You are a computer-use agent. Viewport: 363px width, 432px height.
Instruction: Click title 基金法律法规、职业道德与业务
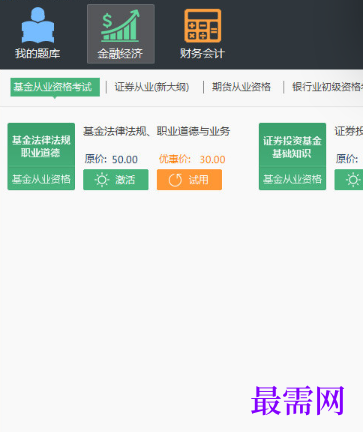pos(156,131)
